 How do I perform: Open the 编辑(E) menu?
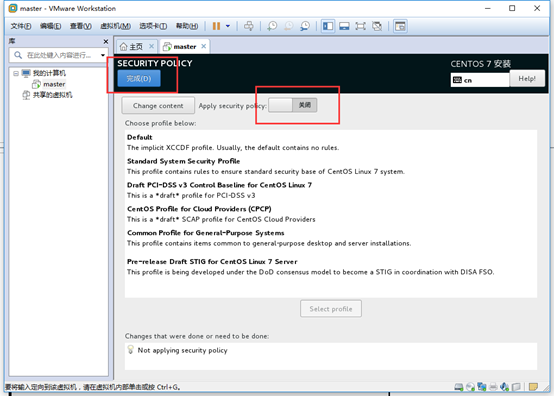51,26
